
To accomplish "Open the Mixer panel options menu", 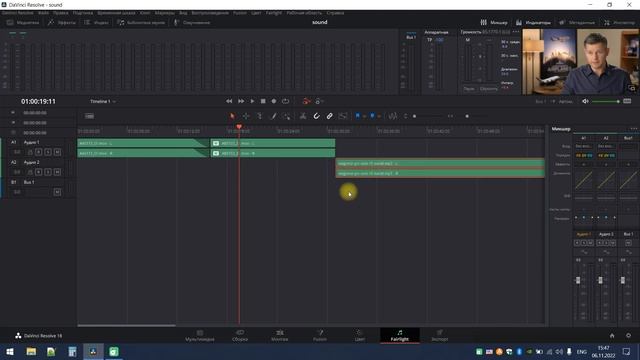I will click(633, 129).
